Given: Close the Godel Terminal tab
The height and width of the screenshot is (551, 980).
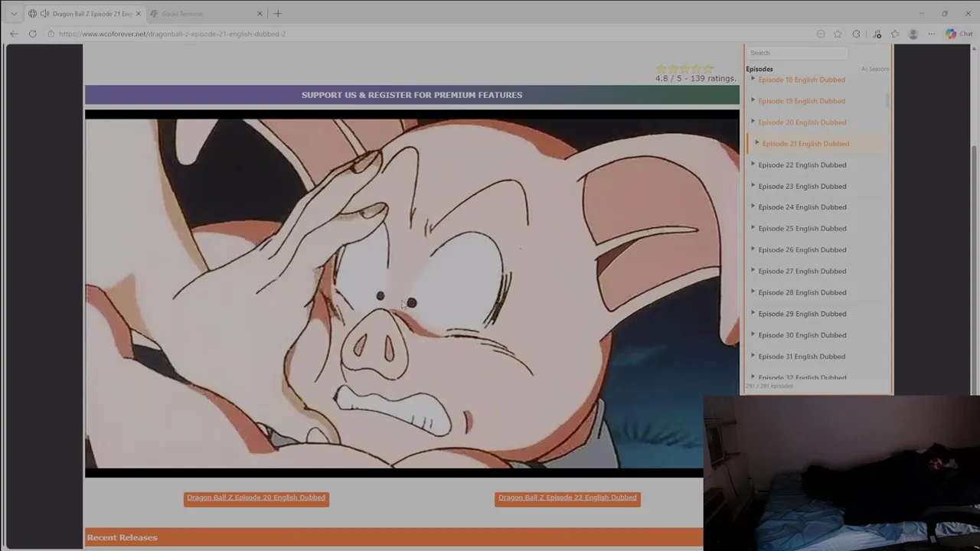Looking at the screenshot, I should click(260, 14).
